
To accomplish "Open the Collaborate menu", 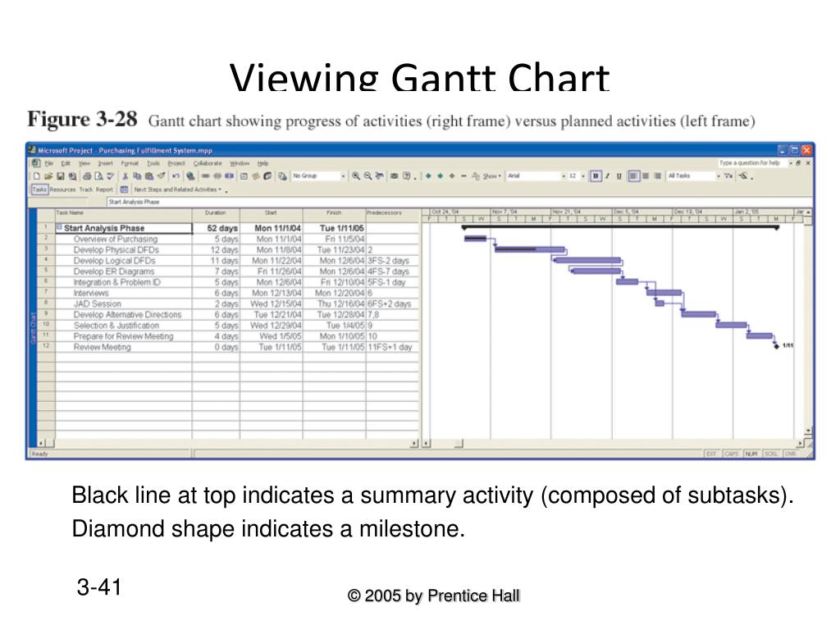I will 208,163.
